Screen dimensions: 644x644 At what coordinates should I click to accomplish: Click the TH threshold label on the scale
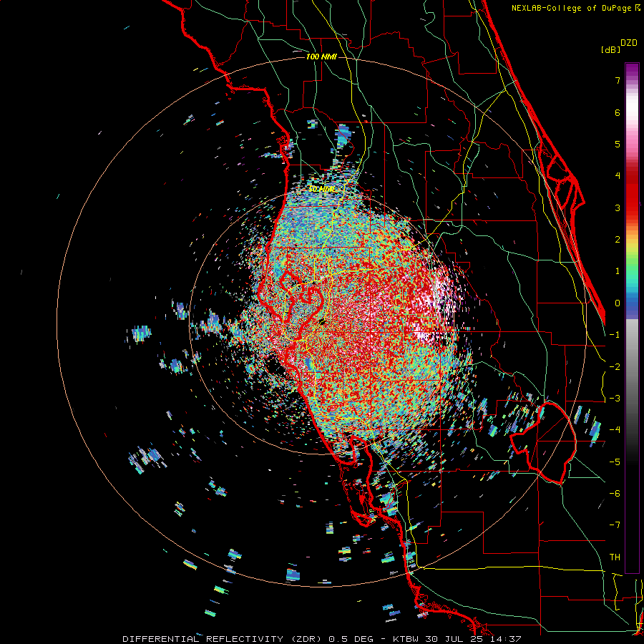(615, 557)
